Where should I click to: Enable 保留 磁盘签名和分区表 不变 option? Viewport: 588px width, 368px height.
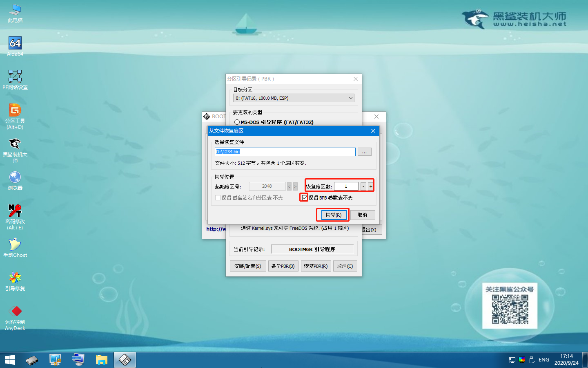pos(218,197)
